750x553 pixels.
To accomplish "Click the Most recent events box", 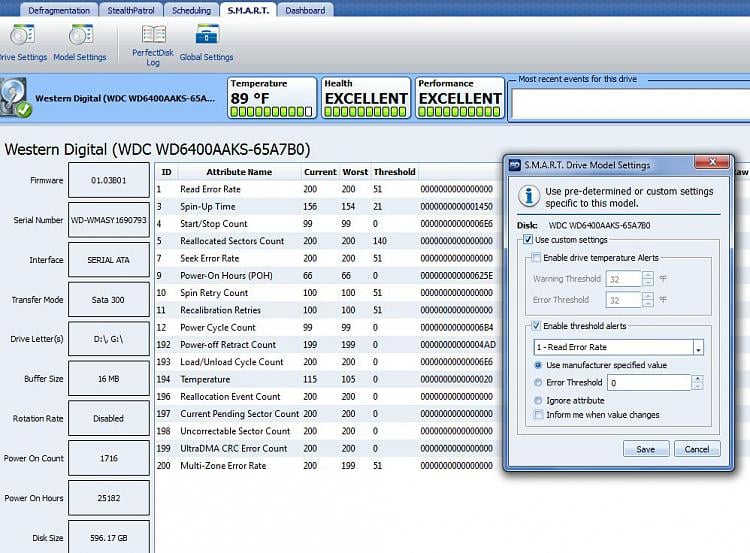I will pyautogui.click(x=630, y=103).
